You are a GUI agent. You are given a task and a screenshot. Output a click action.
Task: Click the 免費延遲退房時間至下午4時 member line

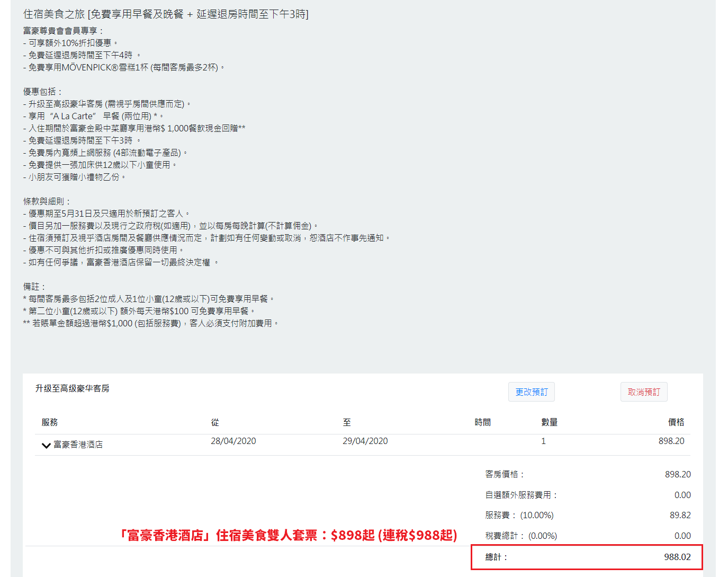(x=82, y=55)
